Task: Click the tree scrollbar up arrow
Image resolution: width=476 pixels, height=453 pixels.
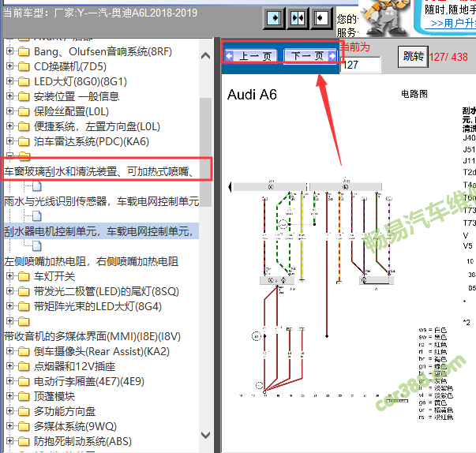Action: point(205,55)
